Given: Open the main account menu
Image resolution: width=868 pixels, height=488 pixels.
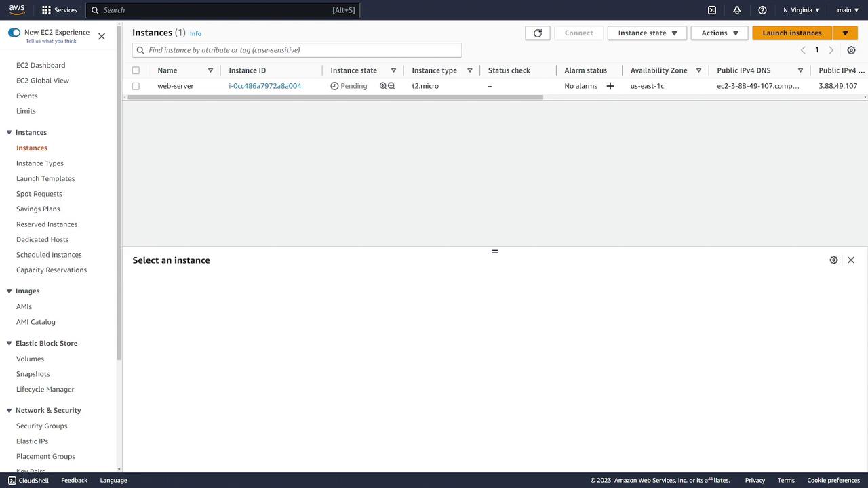Looking at the screenshot, I should point(848,10).
